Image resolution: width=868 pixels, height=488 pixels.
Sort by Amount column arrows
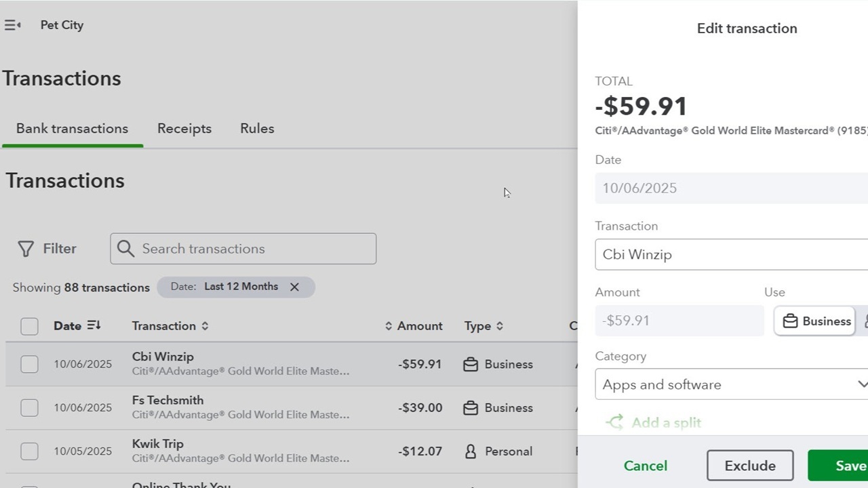tap(389, 326)
